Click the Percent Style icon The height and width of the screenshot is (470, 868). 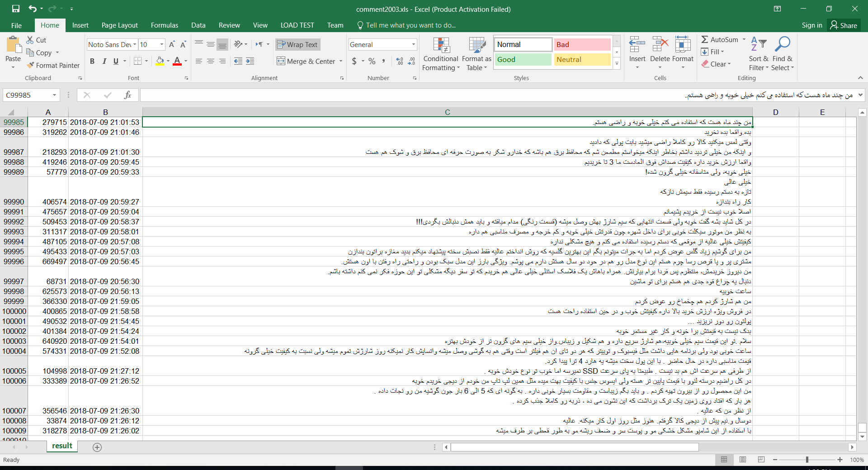(x=372, y=61)
